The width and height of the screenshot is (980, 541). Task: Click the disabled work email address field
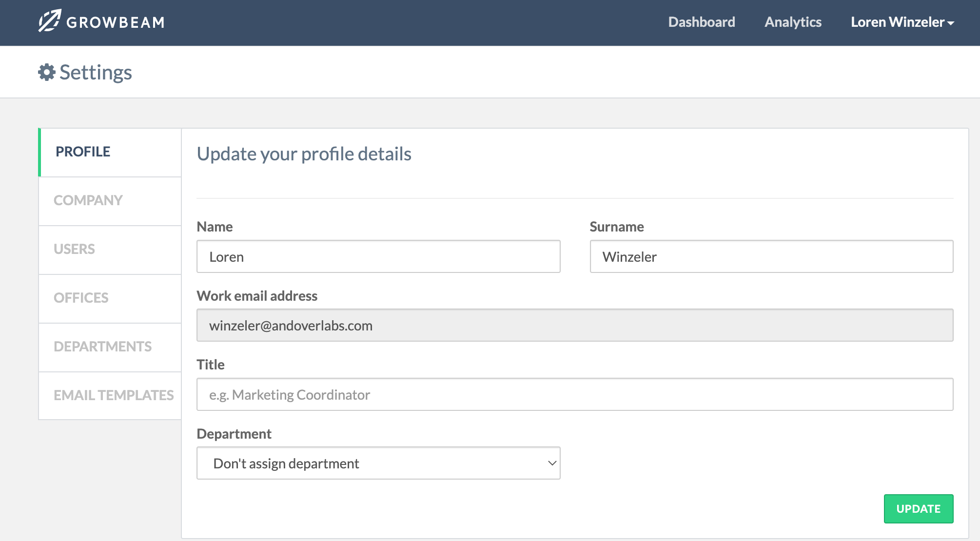(x=574, y=325)
